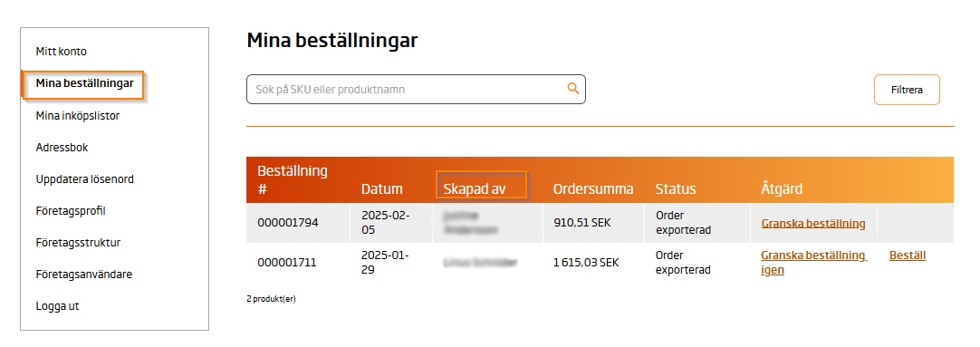Click the Status column header

click(x=675, y=188)
